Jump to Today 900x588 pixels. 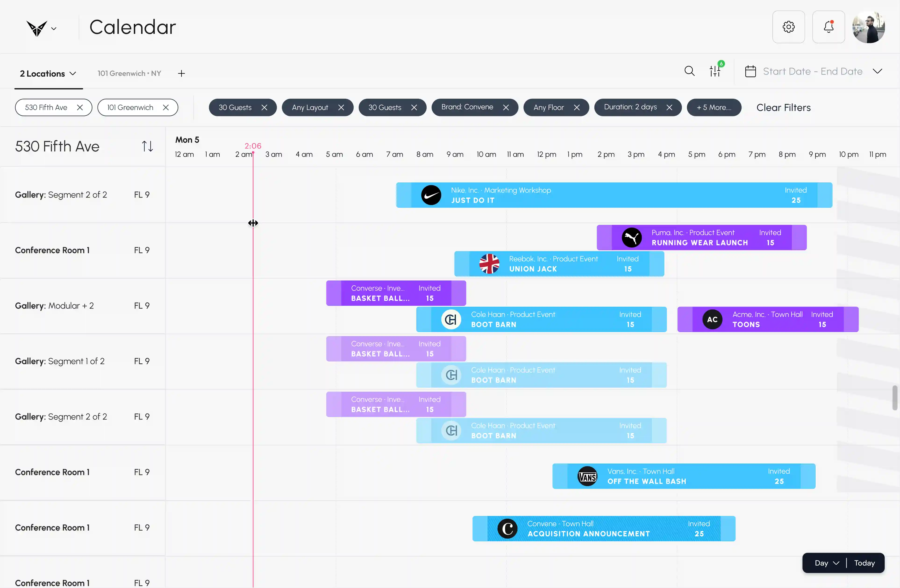[x=864, y=563]
